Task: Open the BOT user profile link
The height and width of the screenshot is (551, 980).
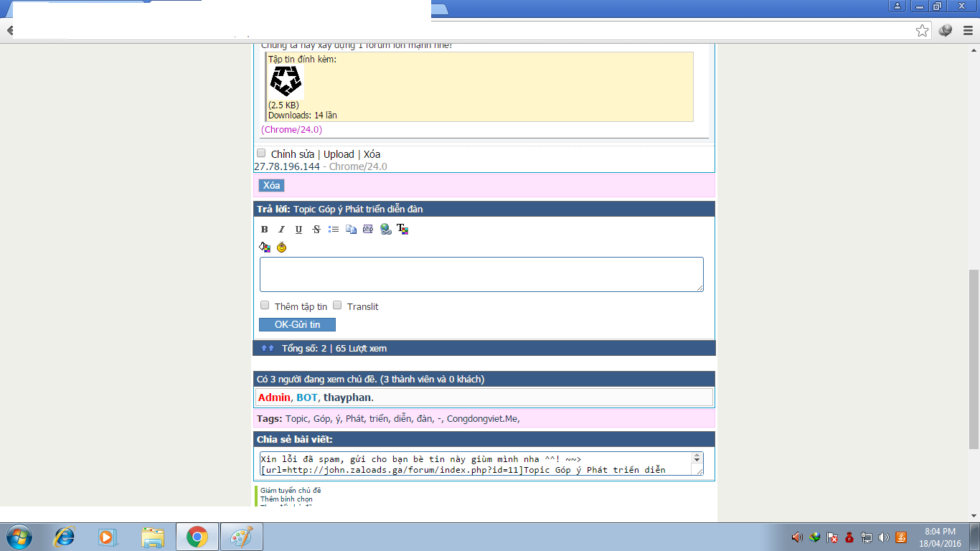Action: [x=307, y=397]
